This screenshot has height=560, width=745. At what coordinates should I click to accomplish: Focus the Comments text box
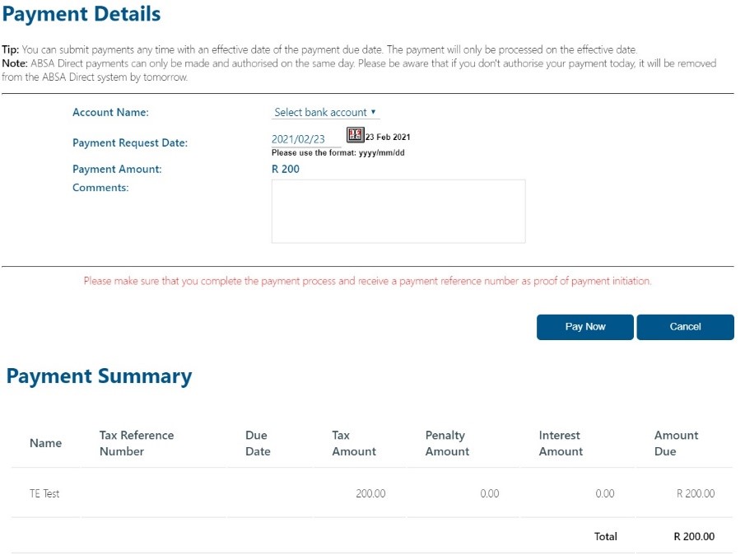[398, 212]
